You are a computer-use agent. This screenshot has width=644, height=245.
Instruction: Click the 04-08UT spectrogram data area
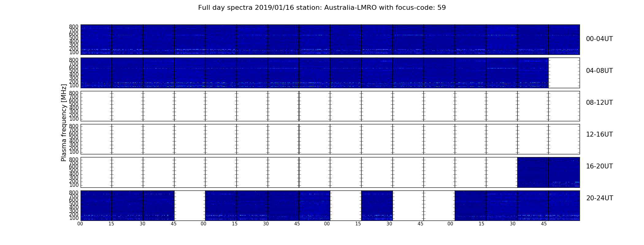click(314, 73)
